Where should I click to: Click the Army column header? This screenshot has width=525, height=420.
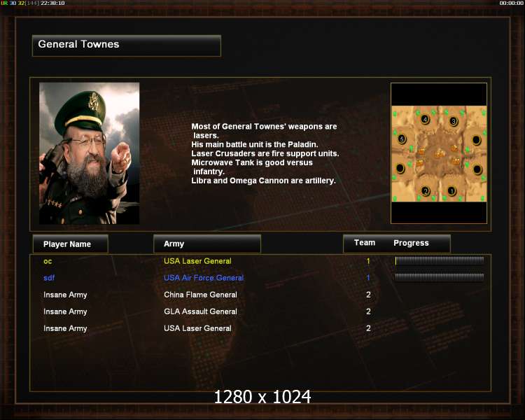coord(207,244)
